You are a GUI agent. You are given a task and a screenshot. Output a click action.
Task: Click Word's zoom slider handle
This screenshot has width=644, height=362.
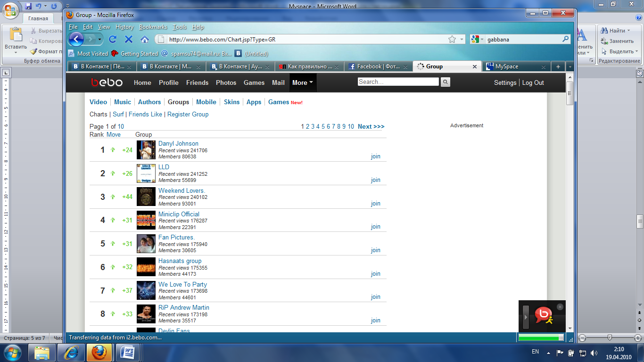(x=610, y=338)
